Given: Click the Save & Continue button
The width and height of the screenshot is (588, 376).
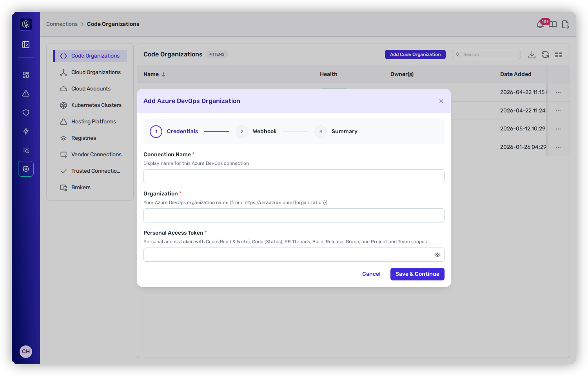Looking at the screenshot, I should (x=417, y=274).
